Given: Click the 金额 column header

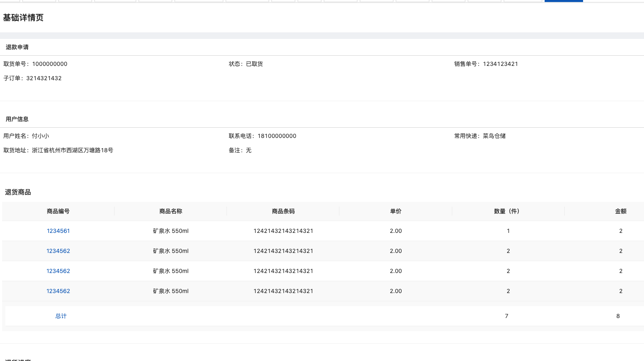Looking at the screenshot, I should pyautogui.click(x=621, y=211).
